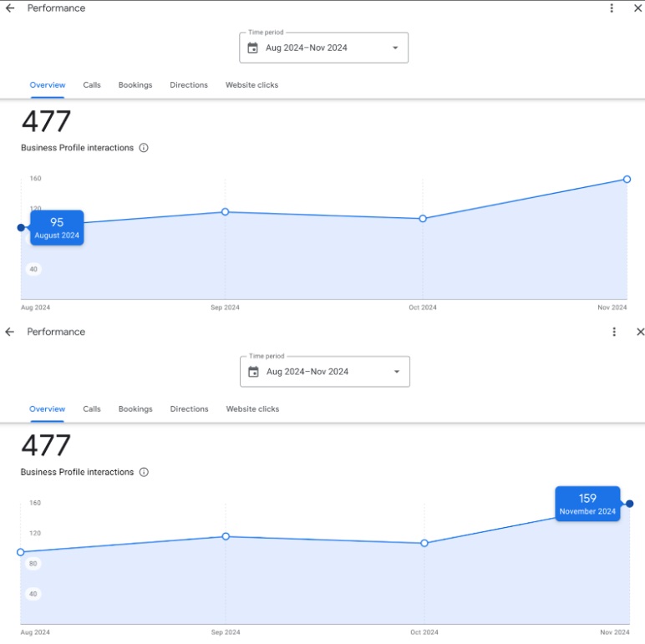Click the back arrow in the lower Performance panel
The image size is (645, 644).
10,332
